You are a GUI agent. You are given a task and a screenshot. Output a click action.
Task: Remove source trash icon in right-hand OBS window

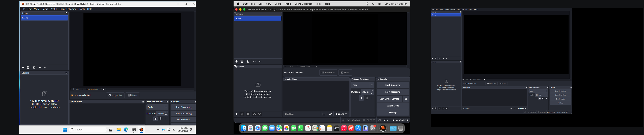tap(435, 108)
